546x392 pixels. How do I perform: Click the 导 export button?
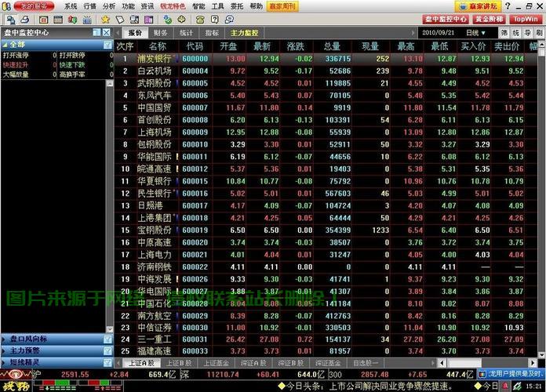coord(528,33)
